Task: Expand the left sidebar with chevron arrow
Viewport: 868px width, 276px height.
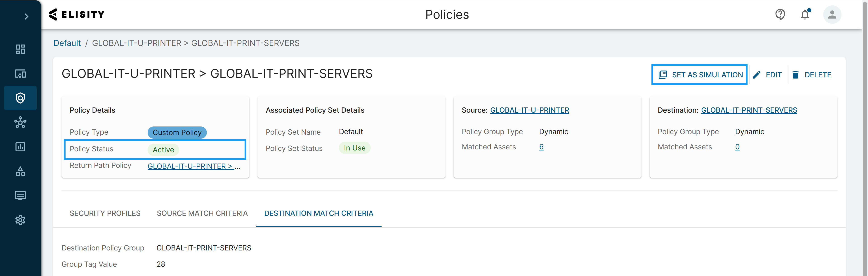Action: (26, 16)
